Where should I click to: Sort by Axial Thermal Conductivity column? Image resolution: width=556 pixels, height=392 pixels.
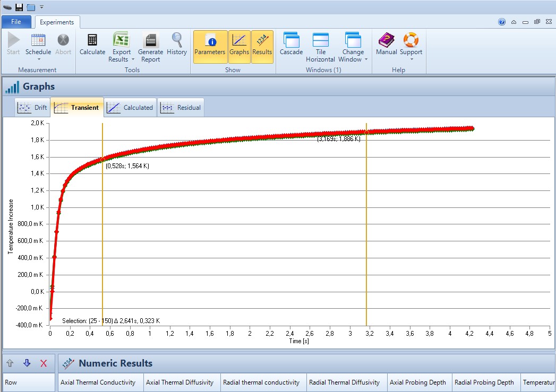coord(98,382)
